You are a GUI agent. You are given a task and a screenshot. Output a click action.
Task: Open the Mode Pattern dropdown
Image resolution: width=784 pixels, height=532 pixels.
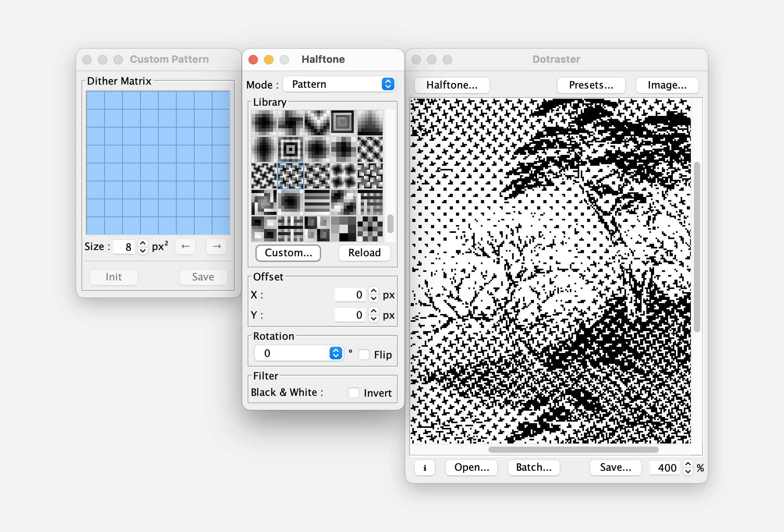coord(339,84)
